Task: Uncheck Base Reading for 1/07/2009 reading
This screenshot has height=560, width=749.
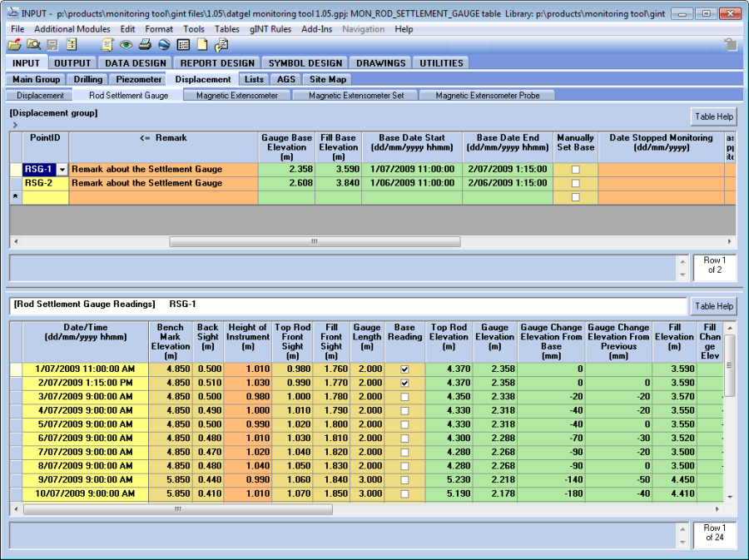Action: (404, 368)
